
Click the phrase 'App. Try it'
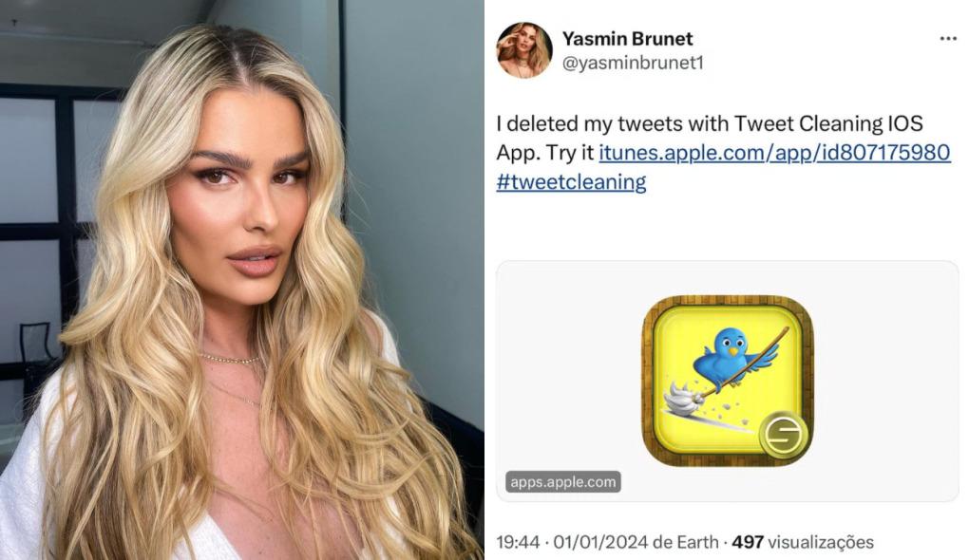(545, 152)
